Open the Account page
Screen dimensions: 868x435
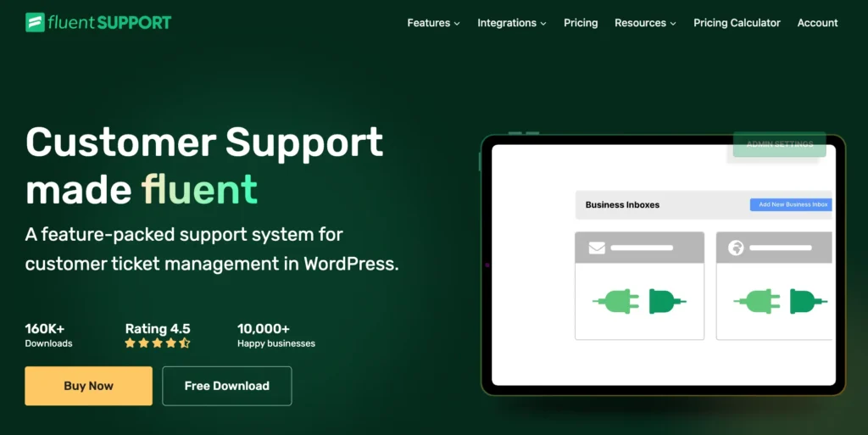[817, 23]
